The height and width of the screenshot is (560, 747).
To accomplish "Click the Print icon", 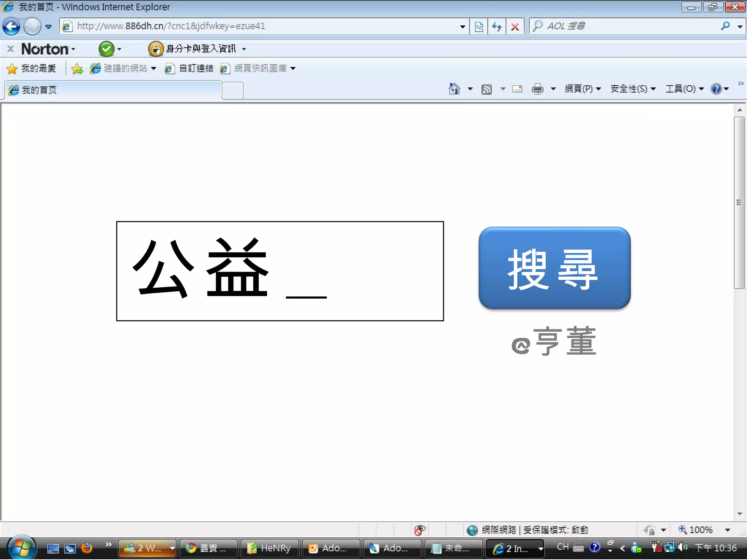I will (537, 89).
